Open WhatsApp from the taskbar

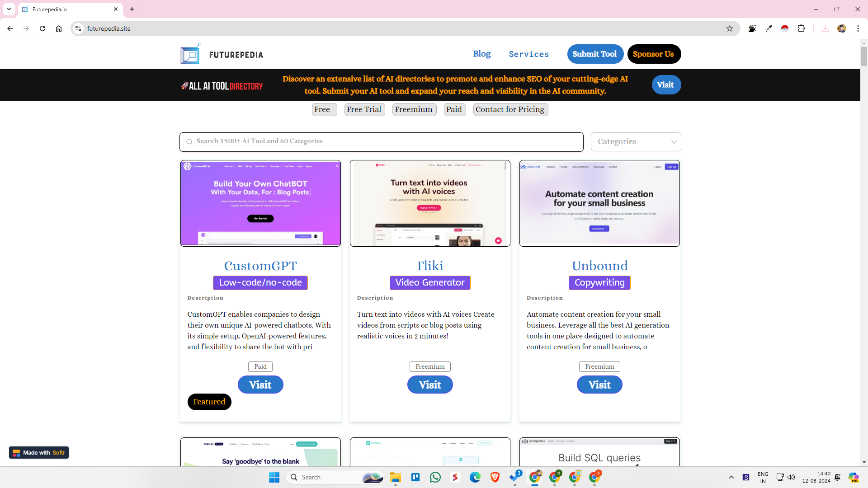(x=435, y=477)
